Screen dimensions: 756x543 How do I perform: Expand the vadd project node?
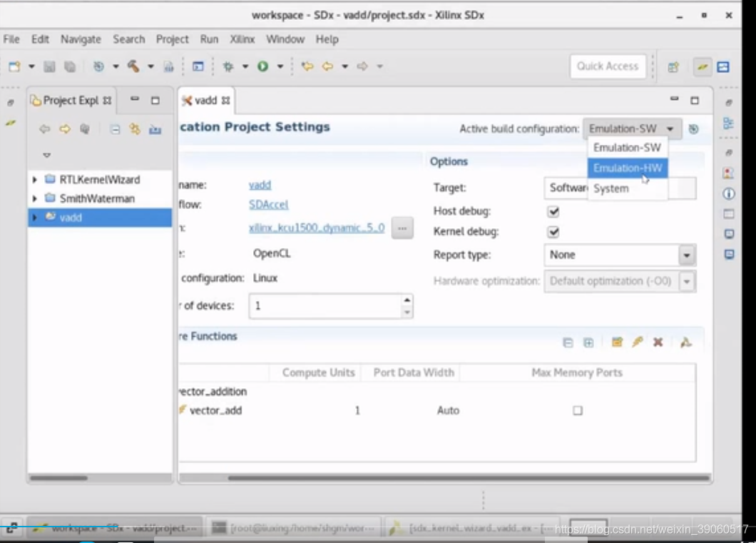coord(35,218)
